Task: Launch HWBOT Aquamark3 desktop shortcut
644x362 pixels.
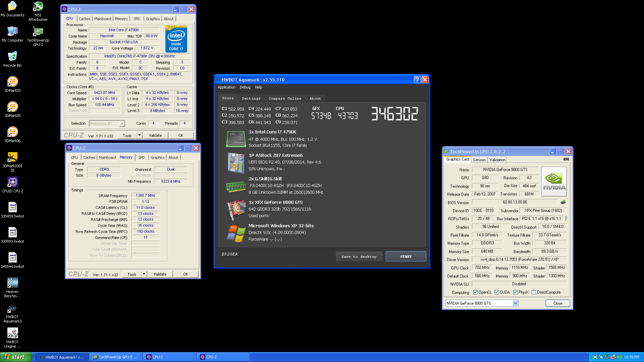Action: point(12,313)
